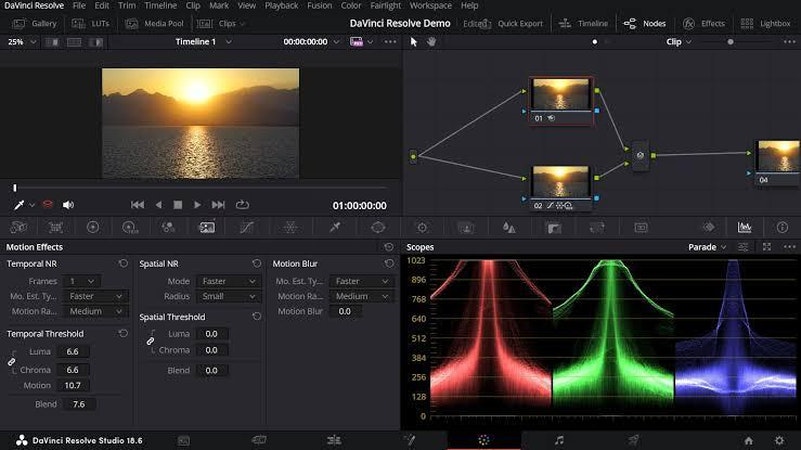Open the LUTs panel
Image resolution: width=801 pixels, height=450 pixels.
pyautogui.click(x=91, y=23)
